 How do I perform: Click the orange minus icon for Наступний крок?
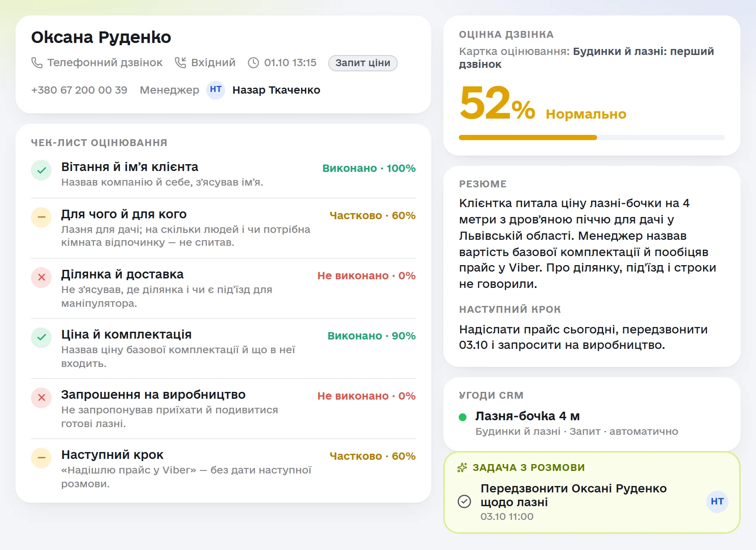pos(41,458)
